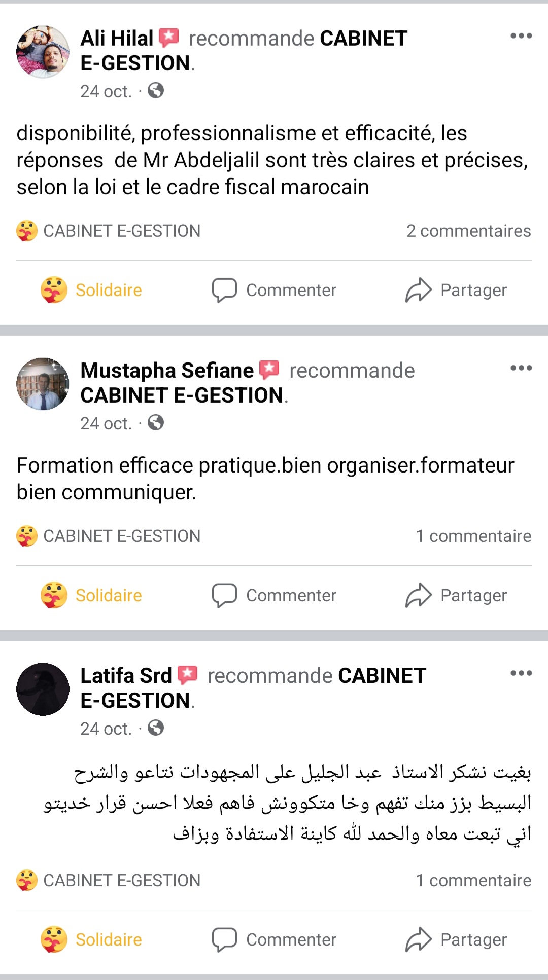Open Ali Hilal's profile picture

43,52
